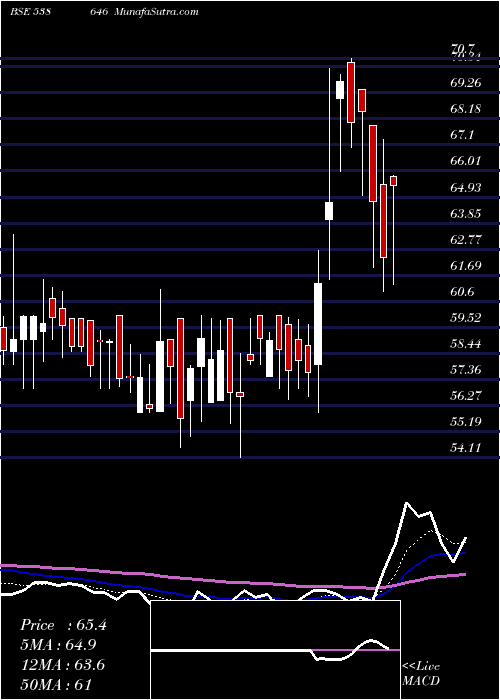This screenshot has height=700, width=500.
Task: Click the 69.26 price axis label
Action: pos(466,83)
